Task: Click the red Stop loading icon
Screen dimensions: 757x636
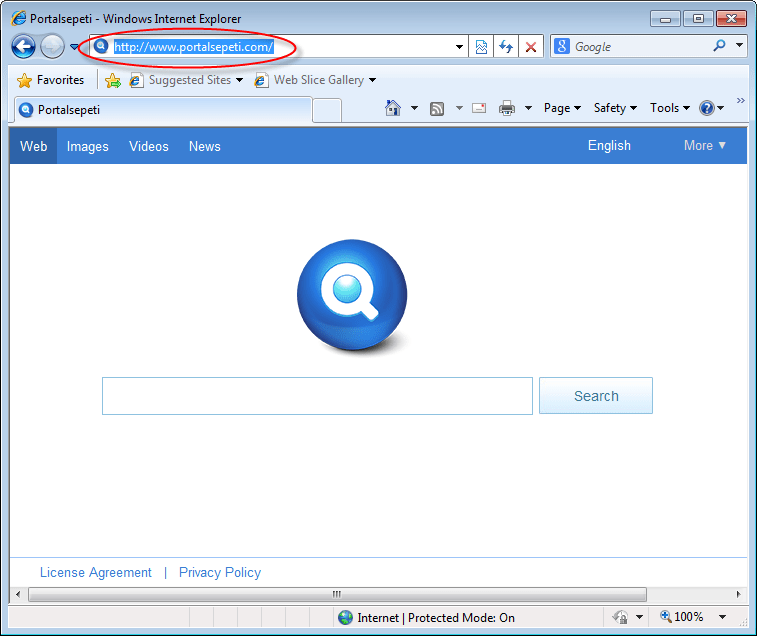Action: tap(531, 47)
